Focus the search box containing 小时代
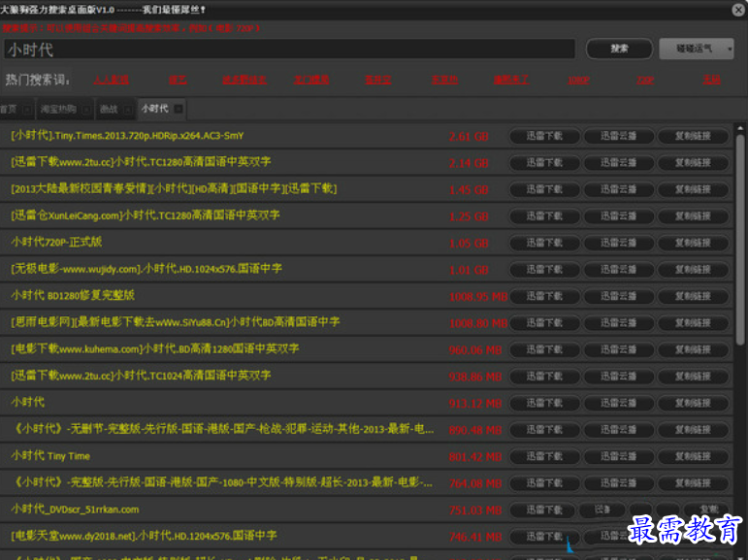The width and height of the screenshot is (748, 560). click(x=289, y=49)
